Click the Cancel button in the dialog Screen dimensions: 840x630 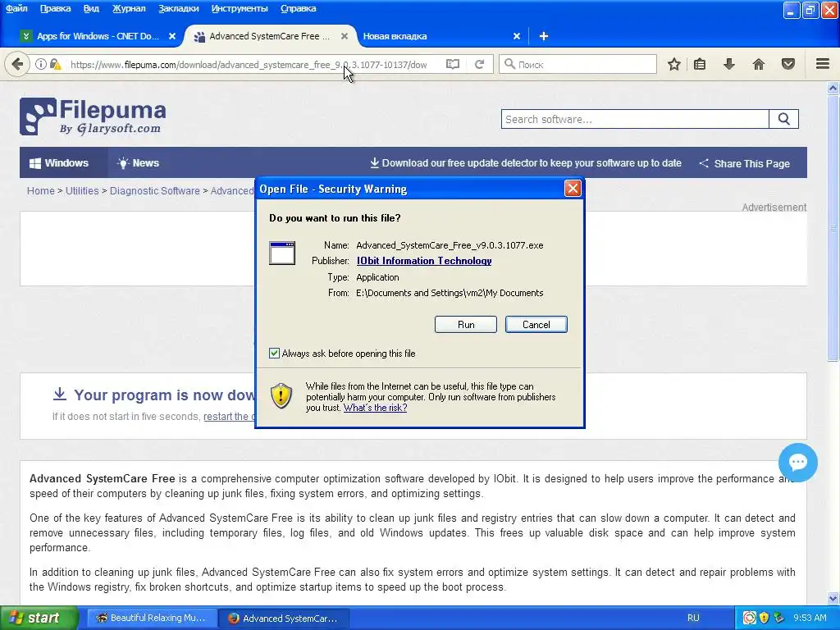(536, 325)
